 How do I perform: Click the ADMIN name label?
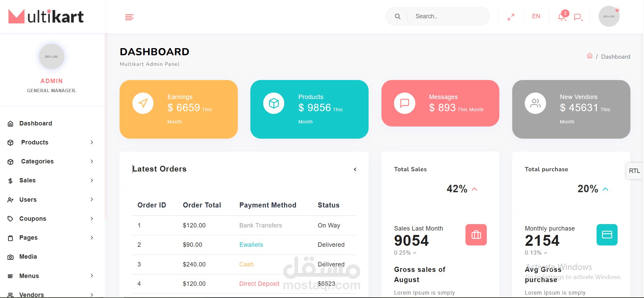click(x=51, y=81)
